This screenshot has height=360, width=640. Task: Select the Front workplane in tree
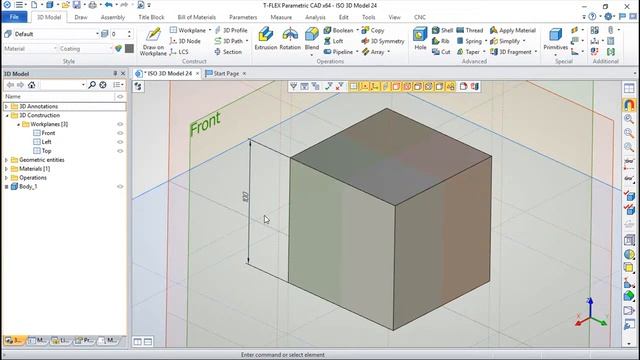pos(48,133)
